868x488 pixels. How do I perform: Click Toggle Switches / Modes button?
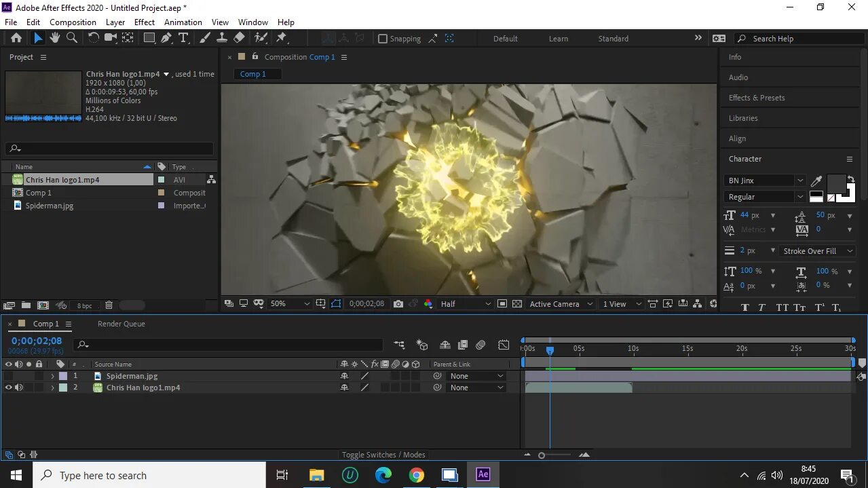(x=383, y=455)
